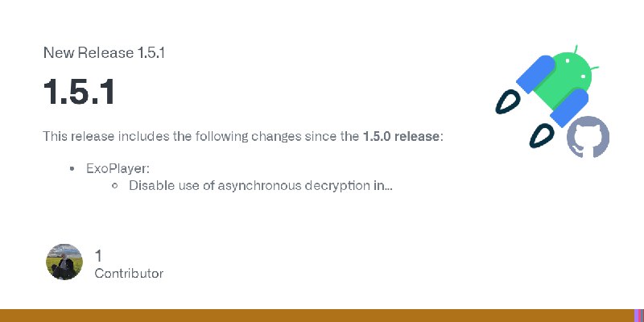Follow the bold 1.5.0 release link
This screenshot has width=644, height=322.
401,136
